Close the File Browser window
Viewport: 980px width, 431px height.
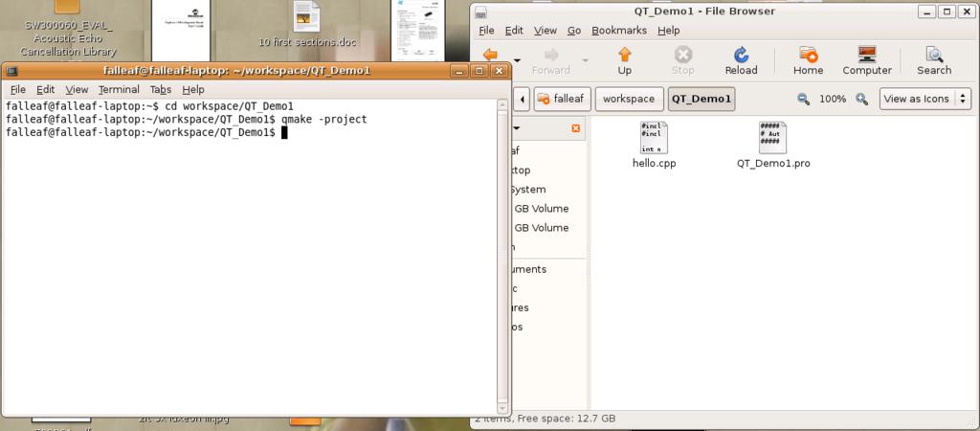(967, 11)
